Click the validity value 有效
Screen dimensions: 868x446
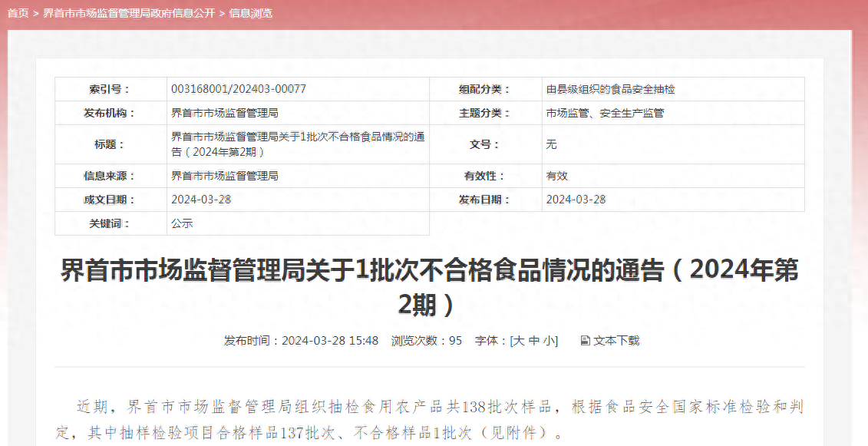[x=557, y=176]
